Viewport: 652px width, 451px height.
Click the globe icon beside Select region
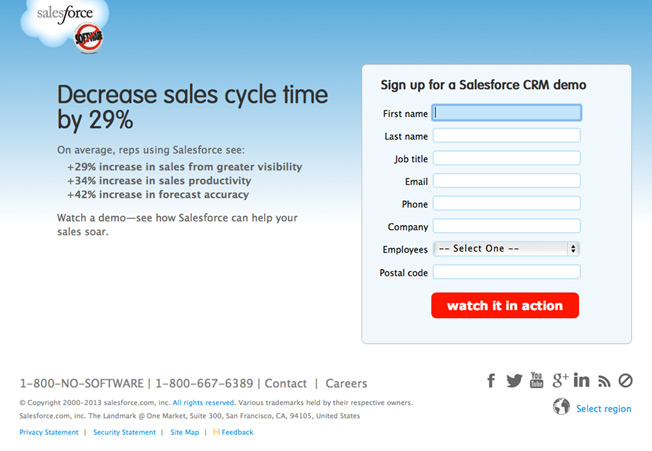(561, 407)
